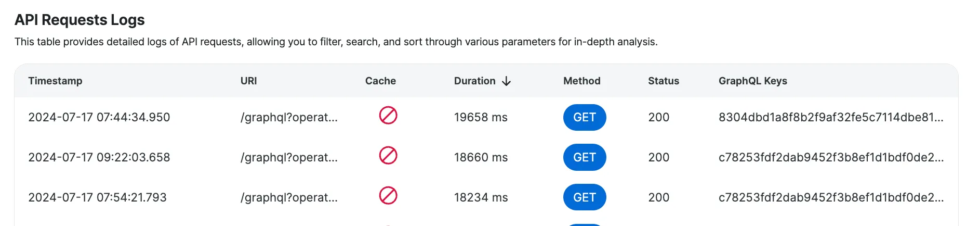The height and width of the screenshot is (226, 980).
Task: Click the 200 status in the first row
Action: tap(658, 118)
